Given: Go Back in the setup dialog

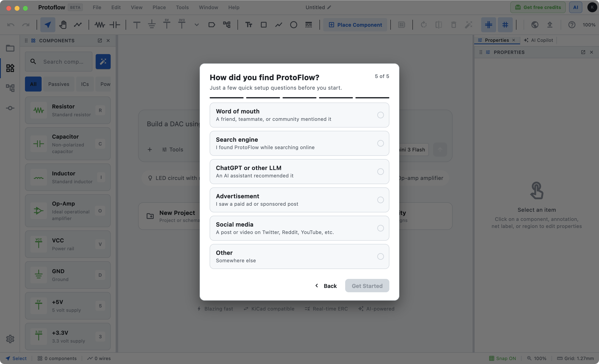Looking at the screenshot, I should (326, 286).
